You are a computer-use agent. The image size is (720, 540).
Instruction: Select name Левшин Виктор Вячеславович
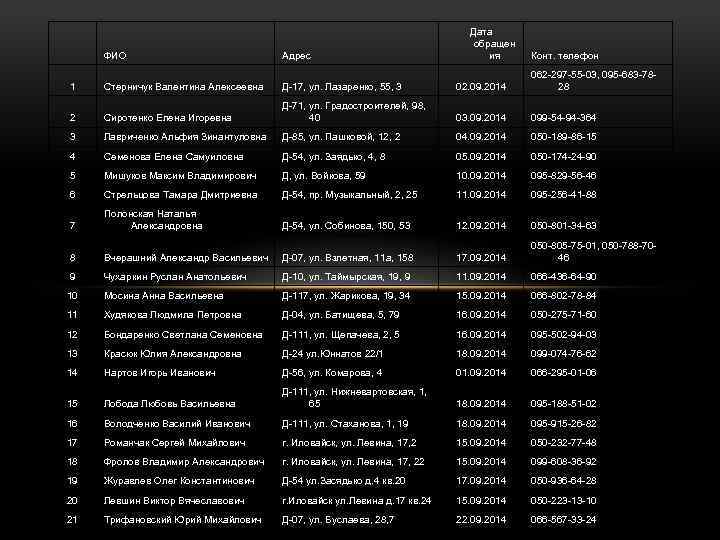pos(174,501)
